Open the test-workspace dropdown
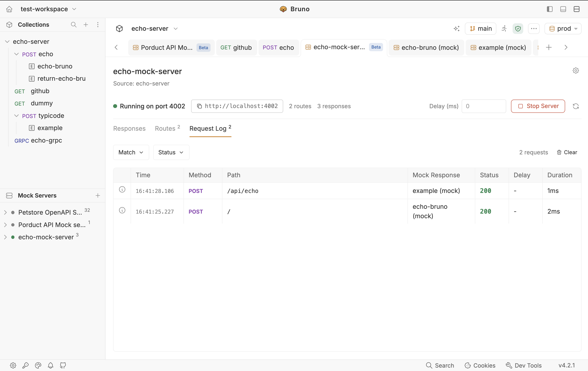This screenshot has height=371, width=588. point(48,9)
